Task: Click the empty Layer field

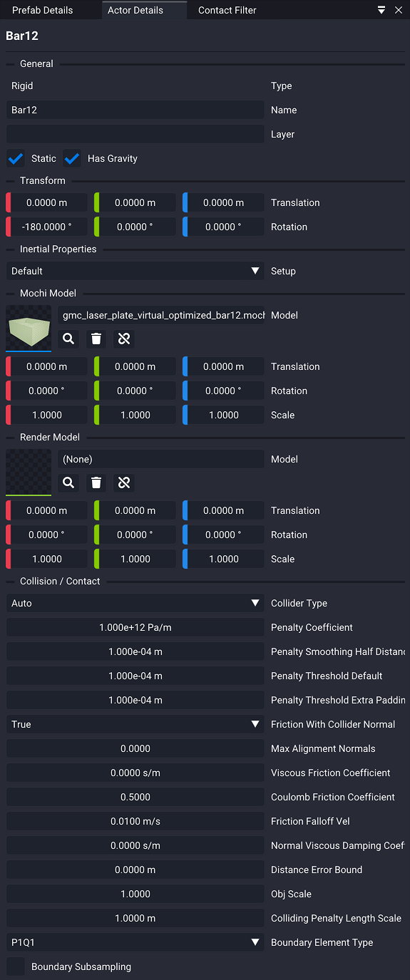Action: tap(135, 134)
